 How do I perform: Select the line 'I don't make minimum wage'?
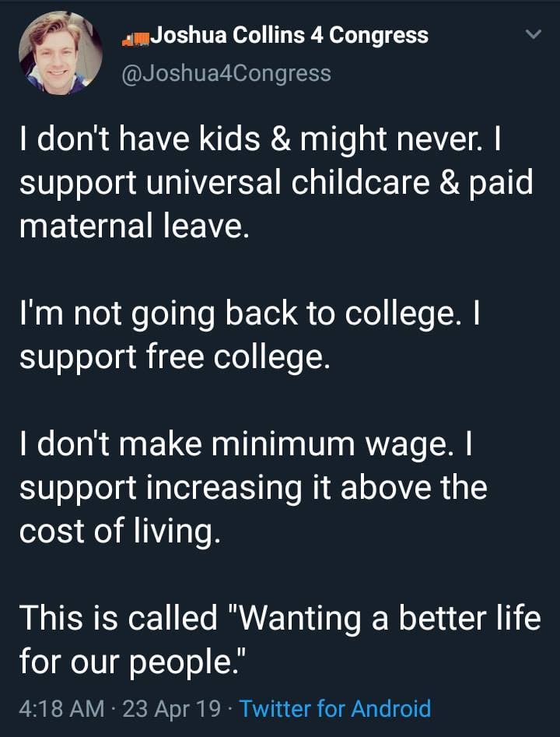click(234, 444)
